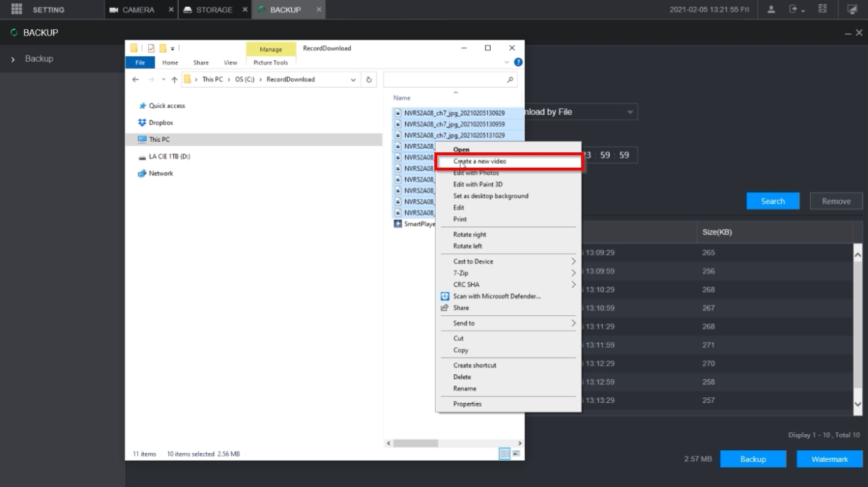Expand the address bar history dropdown
Screen dimensions: 868x487
point(354,79)
